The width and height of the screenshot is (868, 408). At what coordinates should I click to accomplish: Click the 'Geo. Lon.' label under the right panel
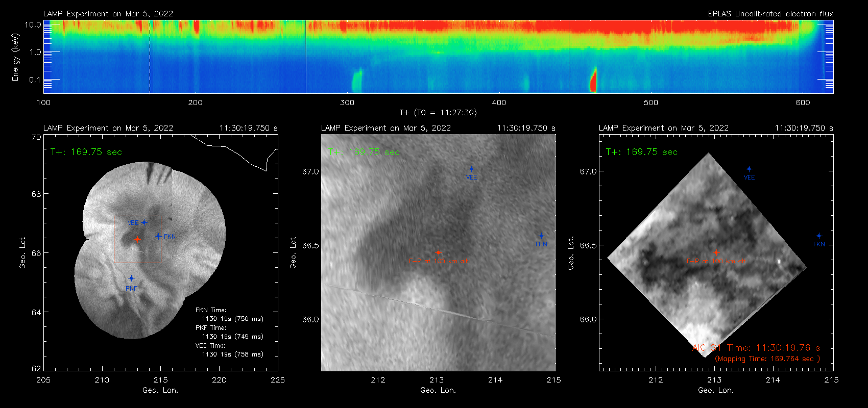point(716,390)
